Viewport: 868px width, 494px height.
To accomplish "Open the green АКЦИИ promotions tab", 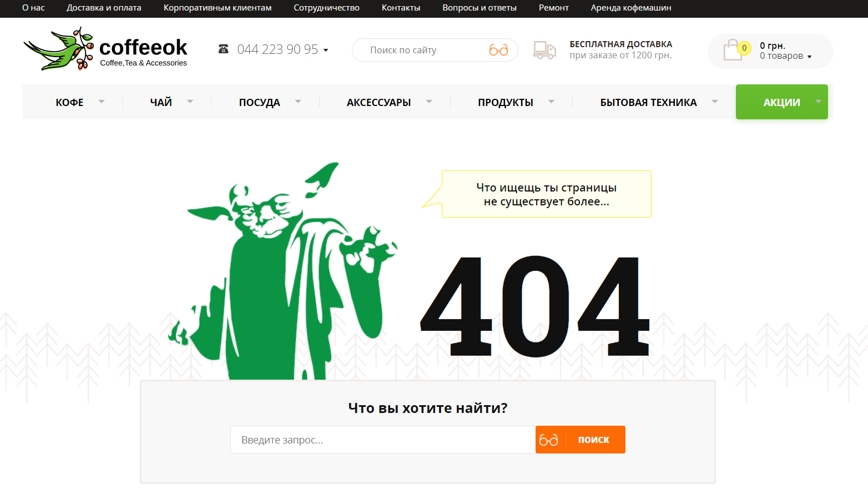I will [781, 102].
